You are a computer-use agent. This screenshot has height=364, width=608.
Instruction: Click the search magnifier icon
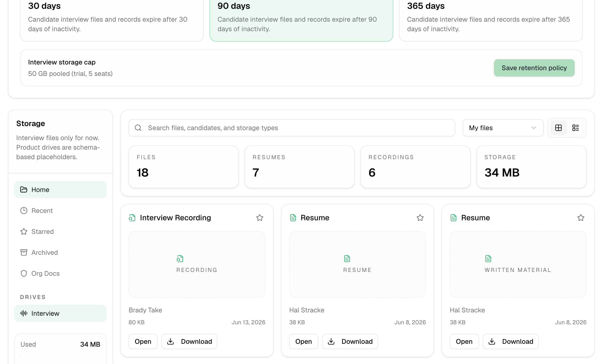pyautogui.click(x=138, y=128)
